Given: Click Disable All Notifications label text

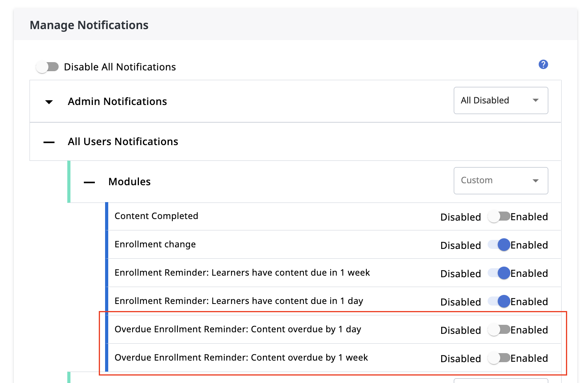Looking at the screenshot, I should coord(120,67).
